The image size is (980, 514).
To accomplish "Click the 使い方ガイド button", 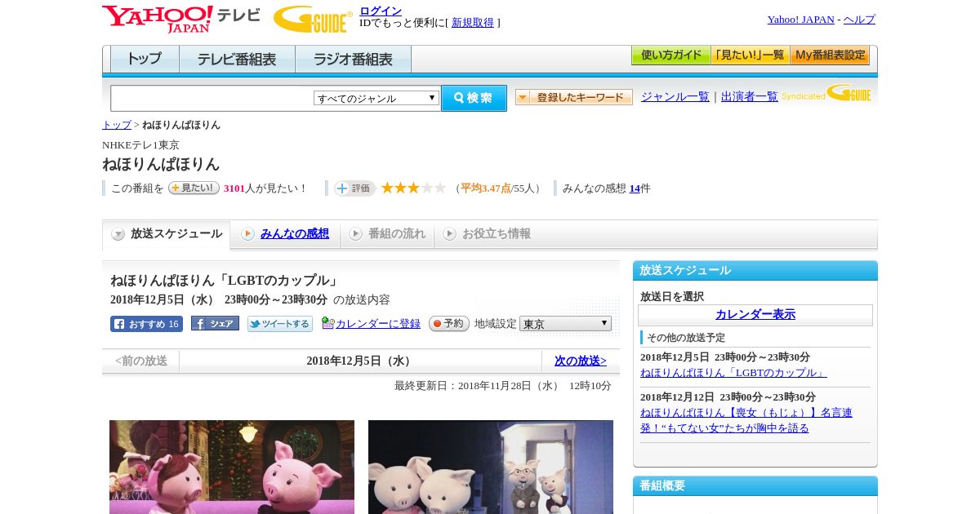I will [x=671, y=55].
